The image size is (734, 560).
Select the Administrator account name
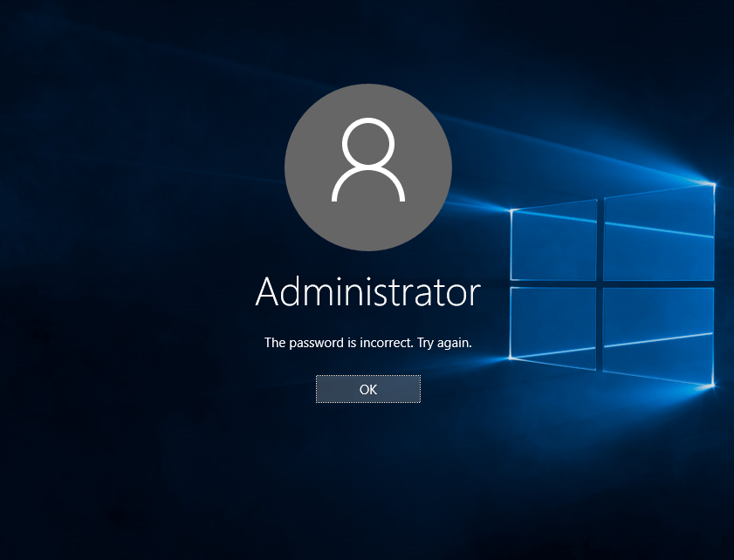coord(368,292)
